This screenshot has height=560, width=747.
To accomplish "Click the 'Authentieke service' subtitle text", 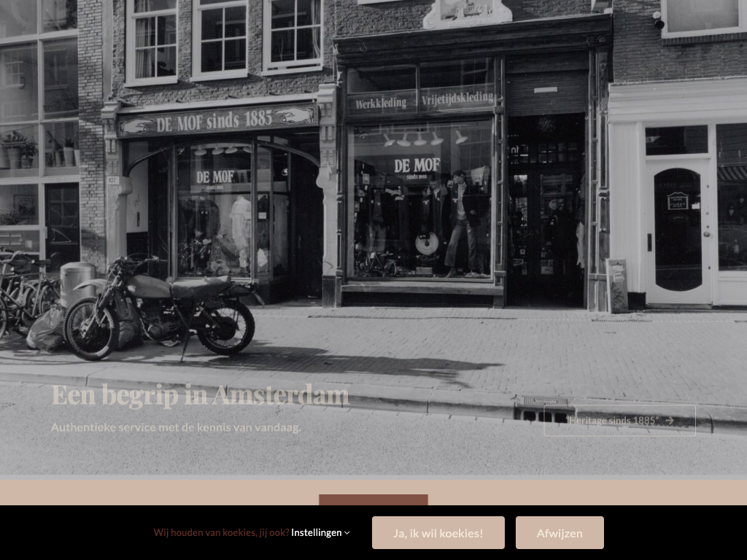I will coord(176,427).
